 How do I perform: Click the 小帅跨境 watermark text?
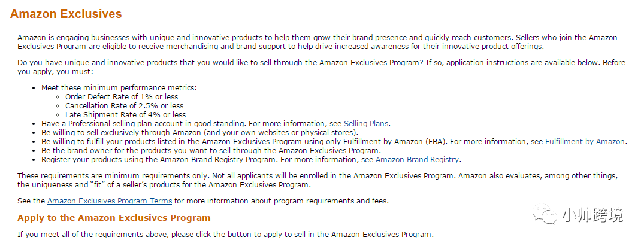point(591,215)
